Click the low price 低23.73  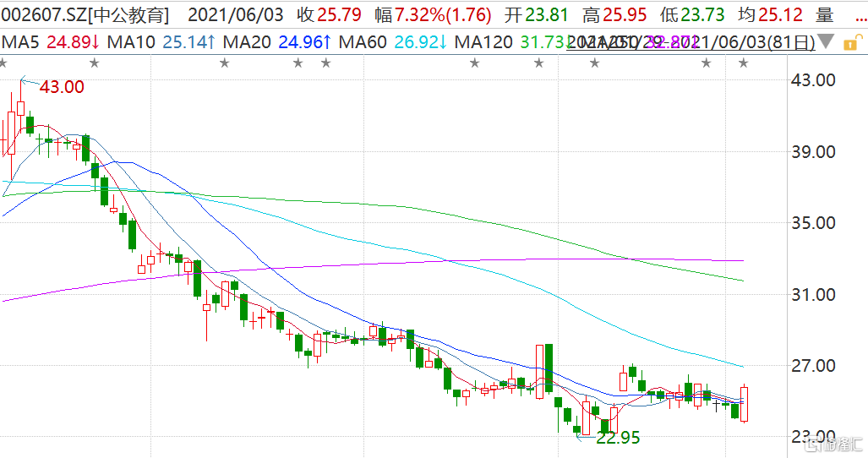click(692, 15)
